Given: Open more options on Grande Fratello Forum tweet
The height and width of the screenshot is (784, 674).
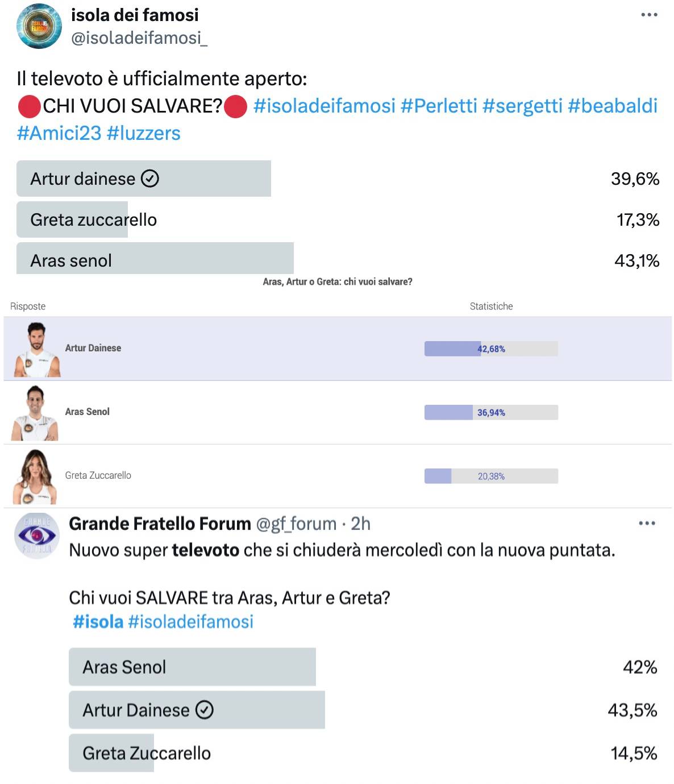Looking at the screenshot, I should click(647, 523).
